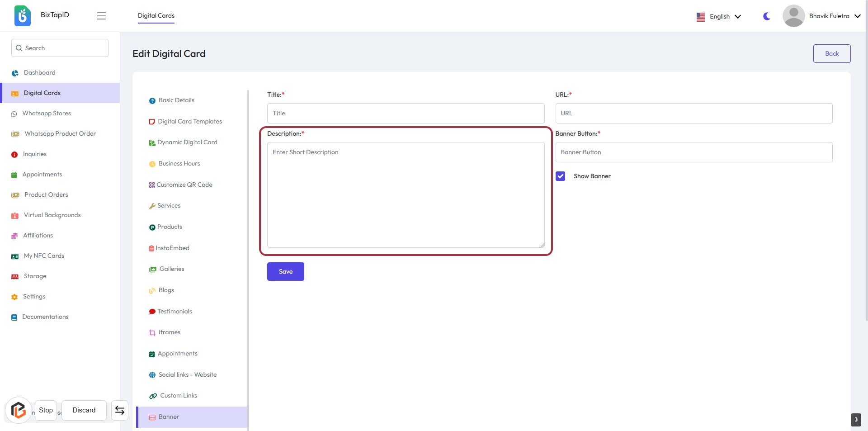
Task: Click the Customize QR Code icon
Action: 152,185
